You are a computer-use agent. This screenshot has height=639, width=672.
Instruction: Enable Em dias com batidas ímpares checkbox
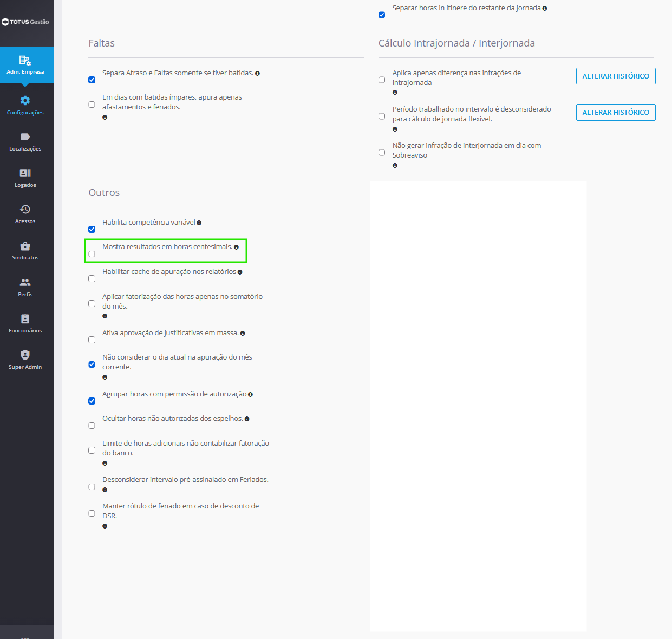pyautogui.click(x=92, y=105)
